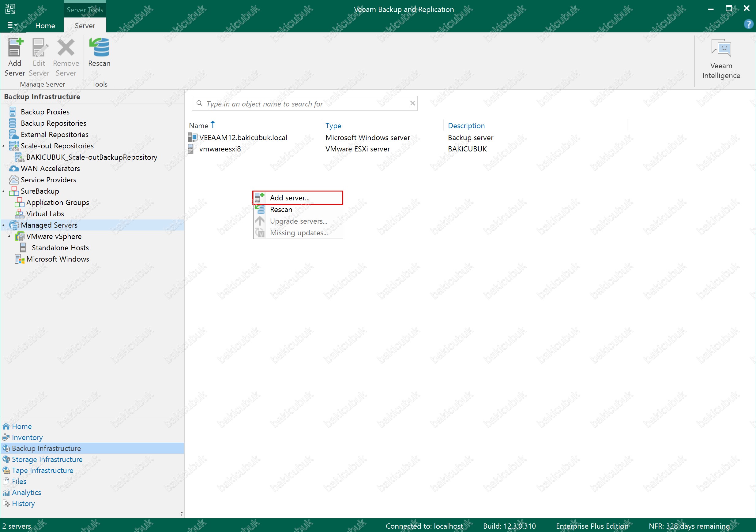The height and width of the screenshot is (532, 756).
Task: Collapse the Managed Servers tree node
Action: (4, 225)
